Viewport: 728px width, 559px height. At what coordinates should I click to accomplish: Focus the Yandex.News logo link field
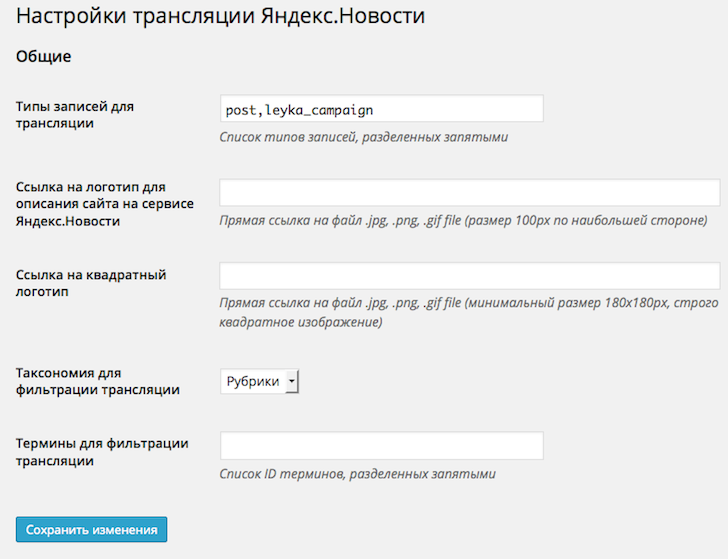tap(470, 192)
